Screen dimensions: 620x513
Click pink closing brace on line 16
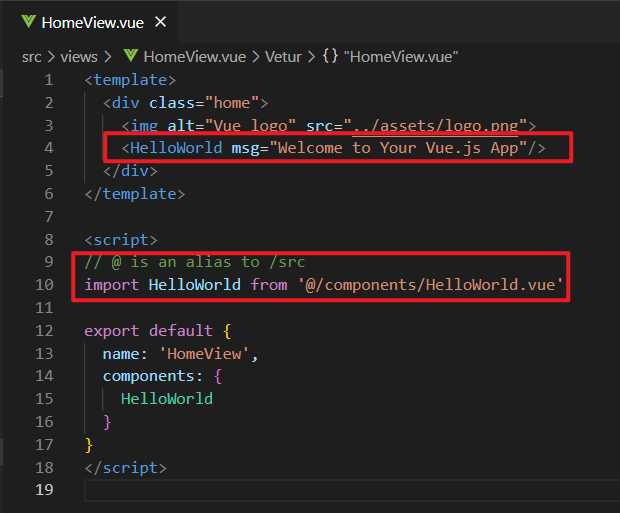click(107, 422)
